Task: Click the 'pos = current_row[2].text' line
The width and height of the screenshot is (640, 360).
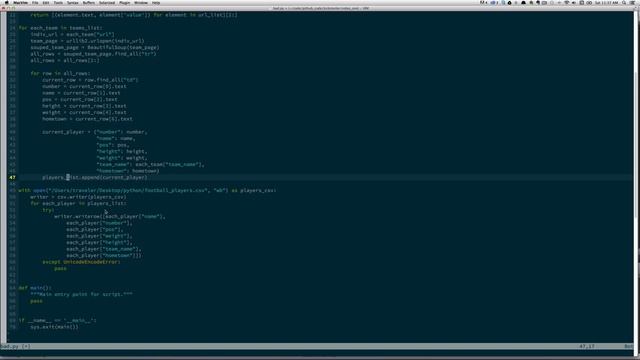Action: pos(80,100)
